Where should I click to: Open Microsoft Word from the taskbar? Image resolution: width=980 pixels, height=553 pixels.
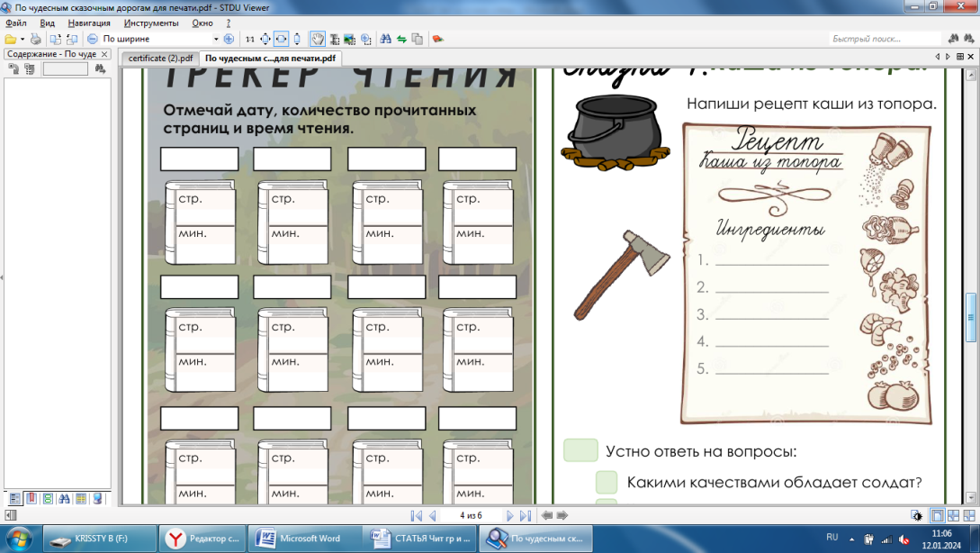coord(301,539)
